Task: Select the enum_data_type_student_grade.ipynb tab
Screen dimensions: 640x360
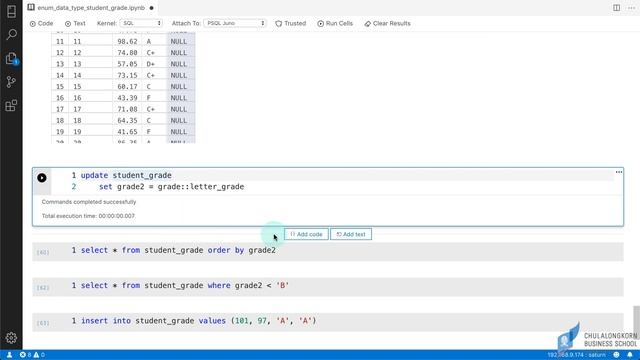Action: tap(91, 8)
